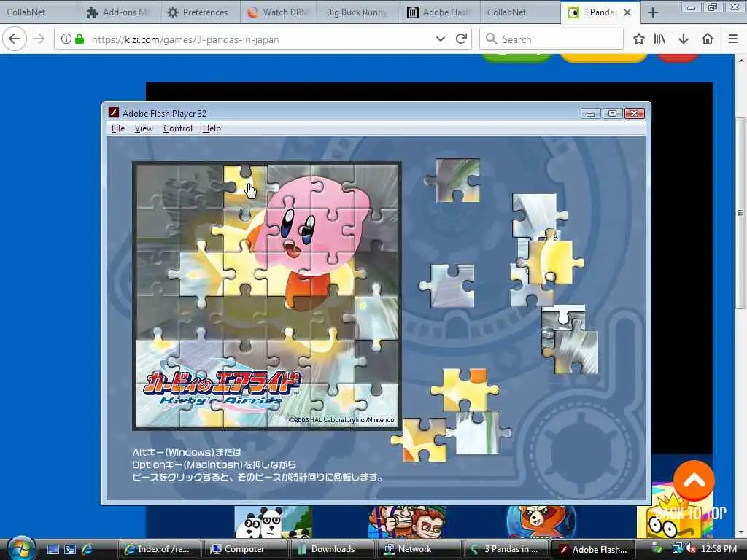Open the Firefox Library icon
Viewport: 747px width, 560px height.
pyautogui.click(x=659, y=39)
